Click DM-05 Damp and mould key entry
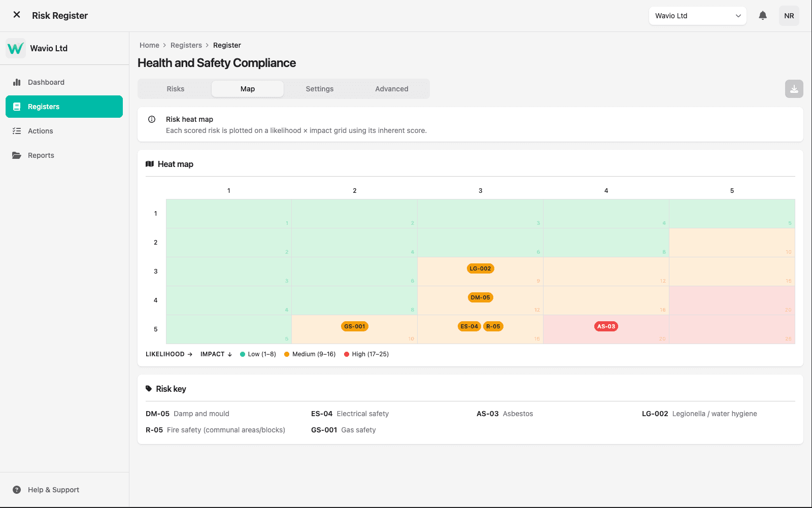812x508 pixels. tap(187, 414)
